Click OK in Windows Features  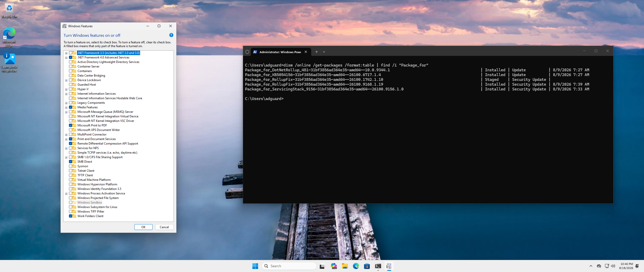click(x=143, y=227)
